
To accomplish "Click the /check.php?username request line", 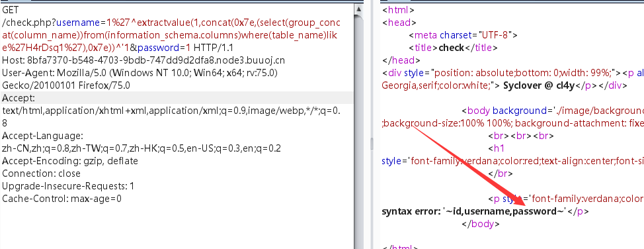I will 171,23.
